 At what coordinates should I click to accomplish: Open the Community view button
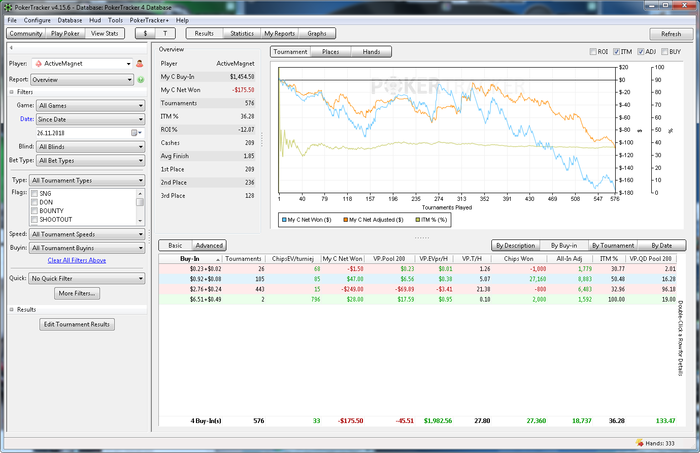point(26,33)
